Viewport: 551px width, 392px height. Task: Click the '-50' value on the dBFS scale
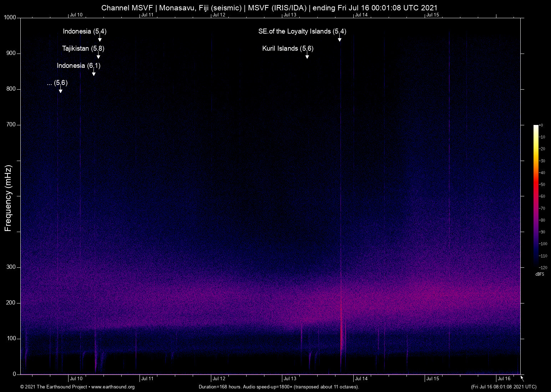[542, 185]
